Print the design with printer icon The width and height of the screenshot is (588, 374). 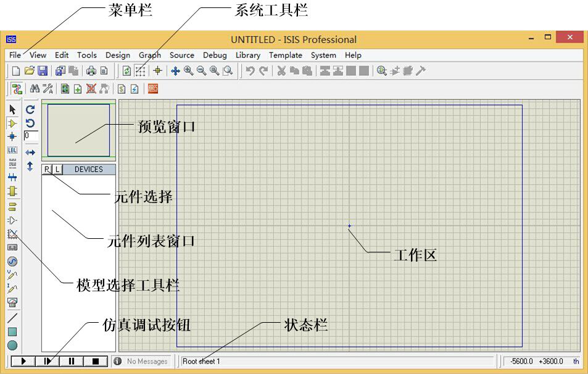point(91,70)
